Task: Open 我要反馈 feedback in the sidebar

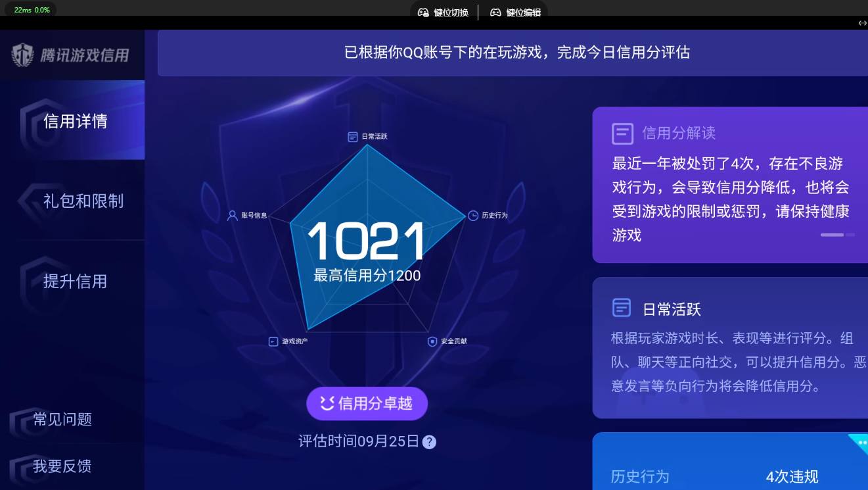Action: [62, 466]
